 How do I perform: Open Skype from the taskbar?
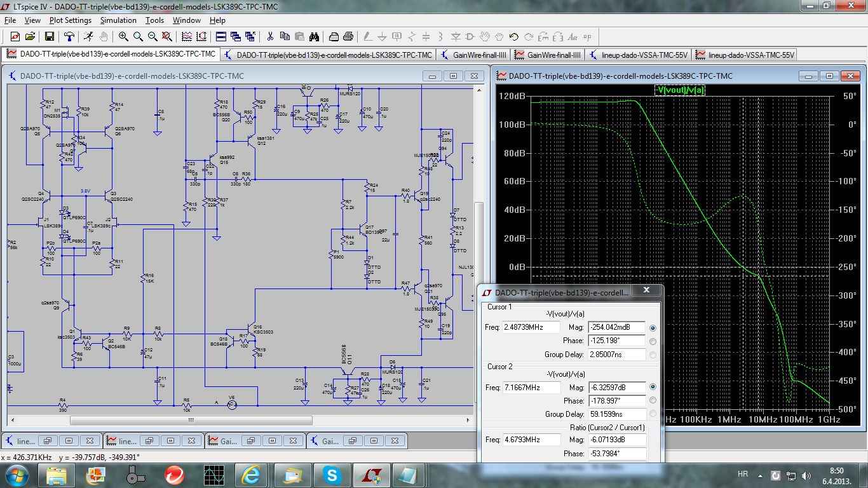click(331, 474)
